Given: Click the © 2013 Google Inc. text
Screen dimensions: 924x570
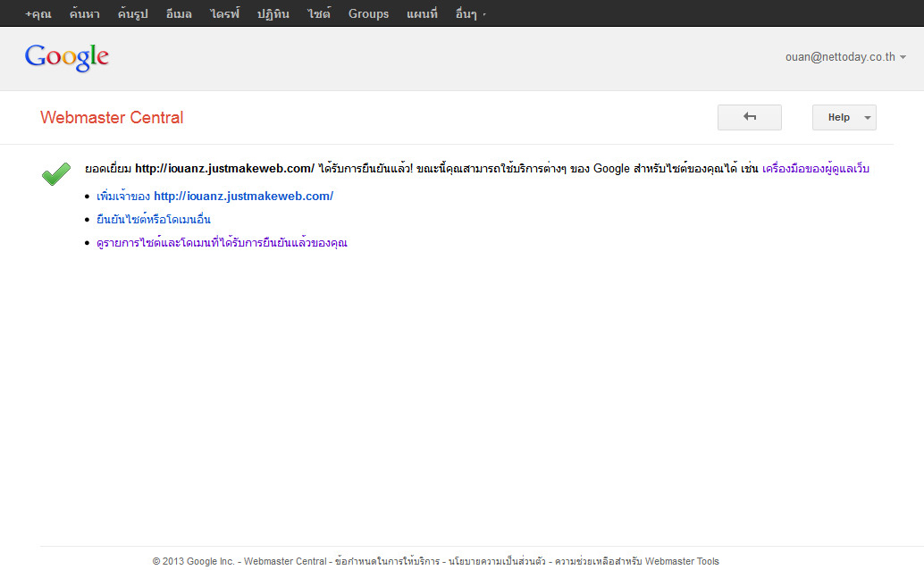Looking at the screenshot, I should pos(193,561).
